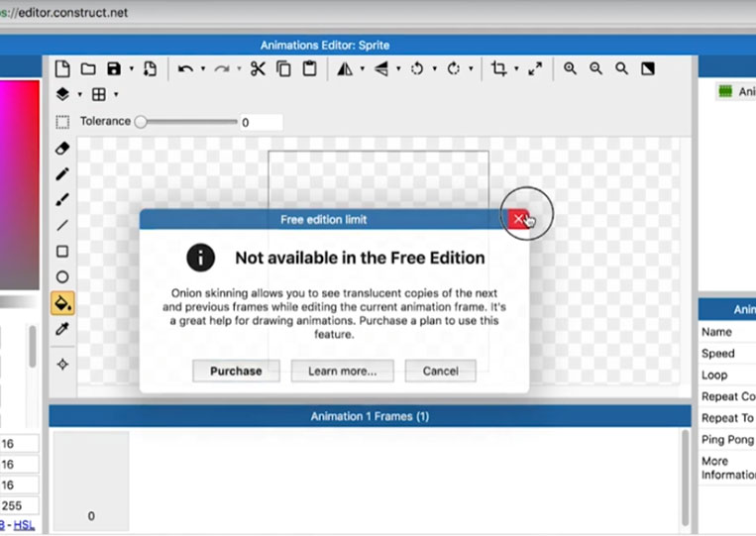Select the Line tool
The height and width of the screenshot is (536, 756).
click(x=62, y=226)
